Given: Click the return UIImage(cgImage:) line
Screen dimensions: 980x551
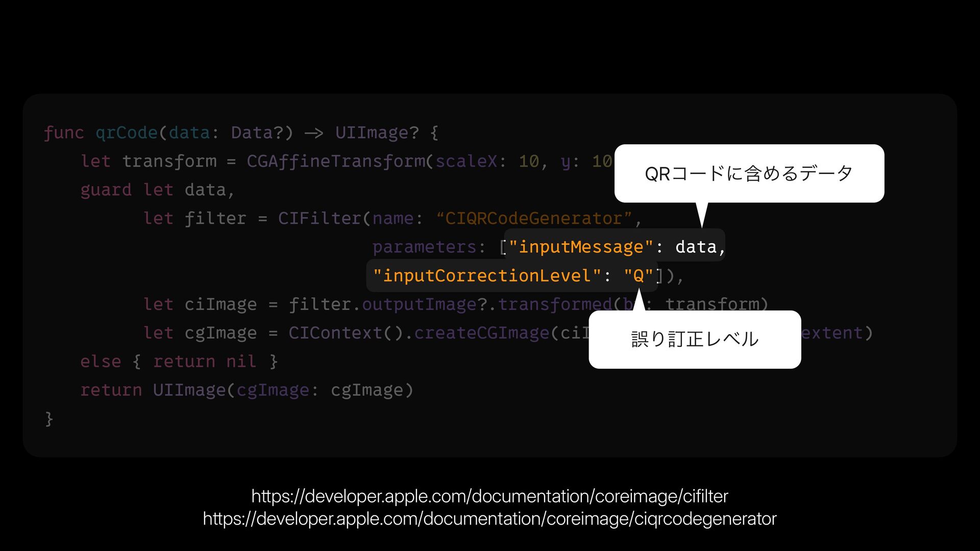Looking at the screenshot, I should 247,390.
